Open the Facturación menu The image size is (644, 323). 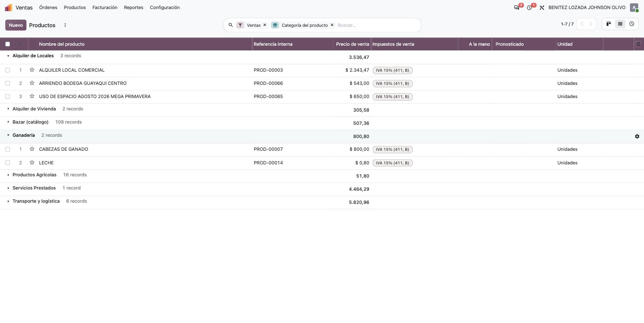click(x=105, y=7)
